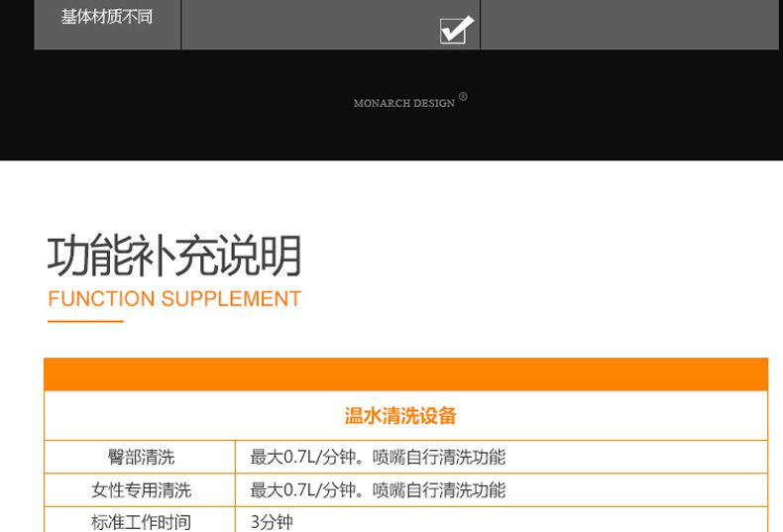Click 喷嘴自行清洗功能 in the 臀部清洗 row
The height and width of the screenshot is (532, 783).
pyautogui.click(x=439, y=458)
